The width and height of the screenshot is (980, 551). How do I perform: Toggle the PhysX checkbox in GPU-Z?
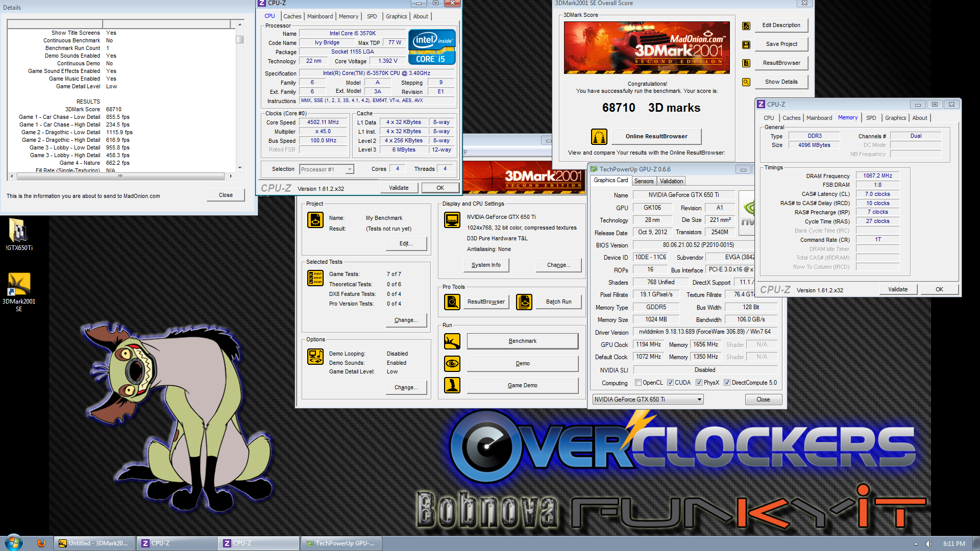(x=699, y=383)
